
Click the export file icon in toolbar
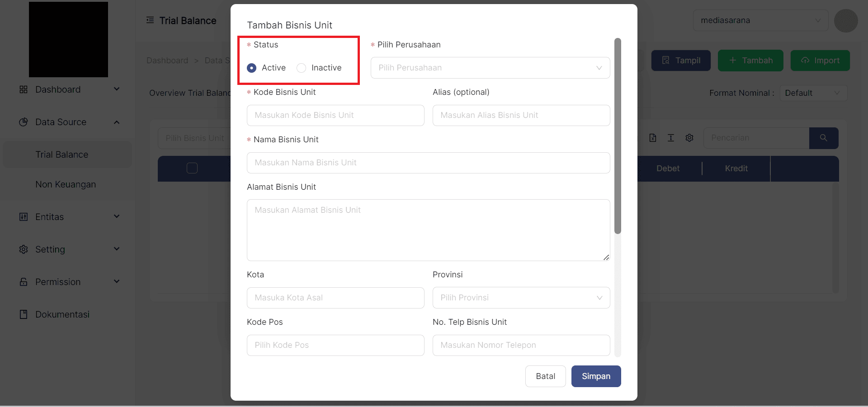(x=652, y=138)
